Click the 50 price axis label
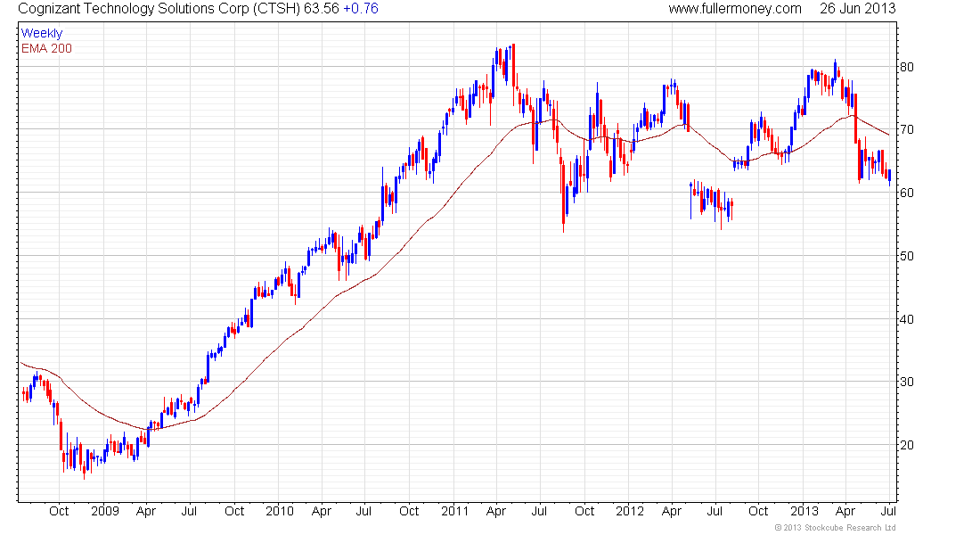980x535 pixels. (906, 256)
